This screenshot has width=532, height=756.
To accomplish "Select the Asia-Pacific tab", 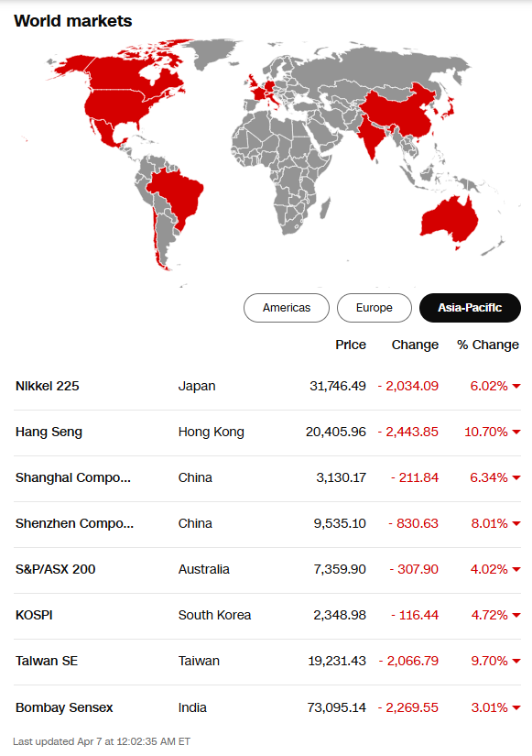I will coord(470,308).
